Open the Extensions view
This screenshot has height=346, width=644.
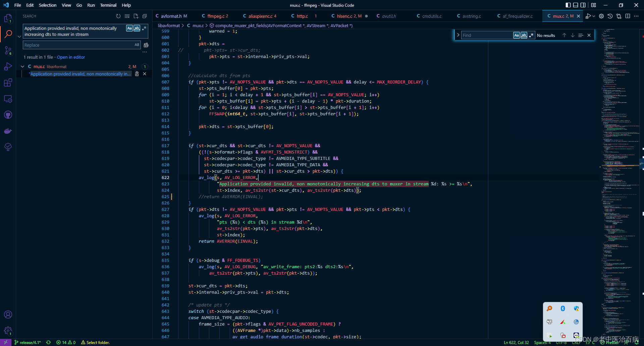click(8, 82)
